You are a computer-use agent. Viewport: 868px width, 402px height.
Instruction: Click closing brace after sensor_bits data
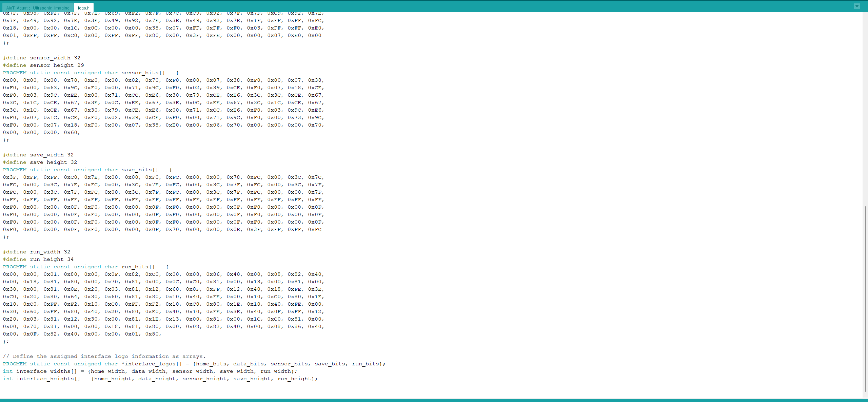(x=5, y=140)
